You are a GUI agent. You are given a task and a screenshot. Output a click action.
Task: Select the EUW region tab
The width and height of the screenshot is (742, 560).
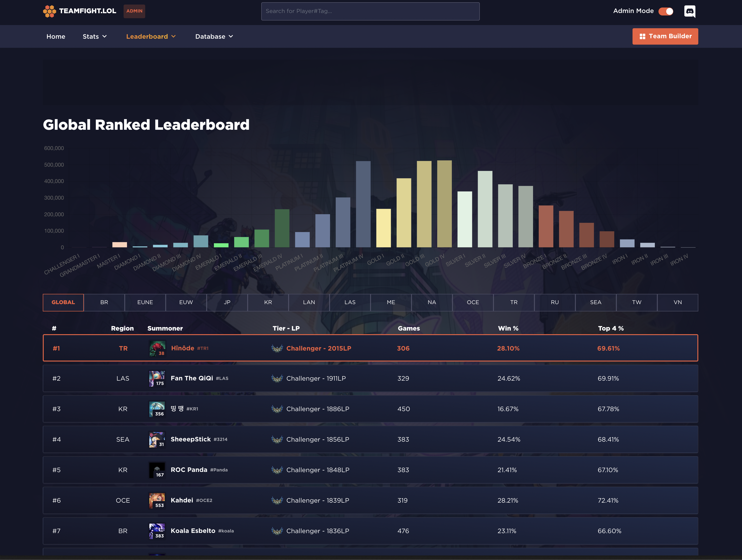[x=186, y=302]
